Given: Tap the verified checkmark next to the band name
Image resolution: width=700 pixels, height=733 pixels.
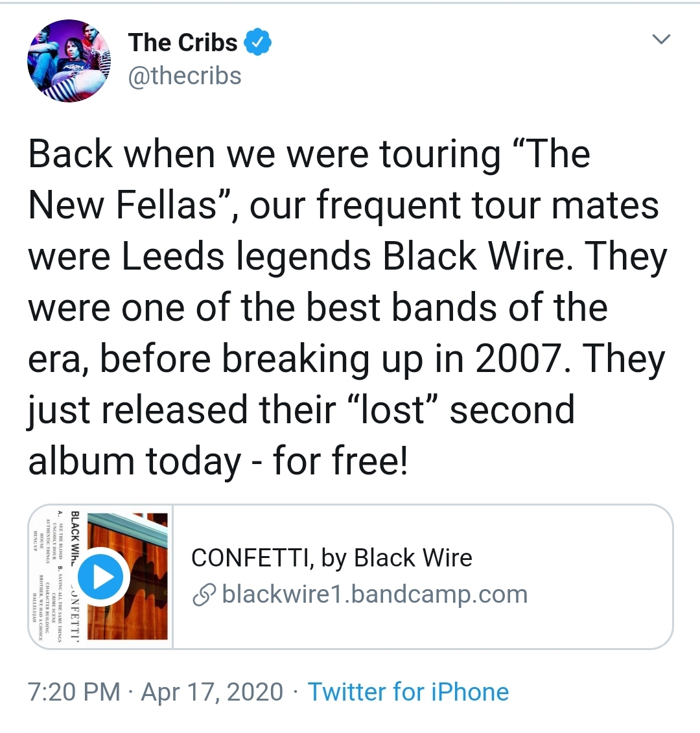Looking at the screenshot, I should click(x=258, y=41).
